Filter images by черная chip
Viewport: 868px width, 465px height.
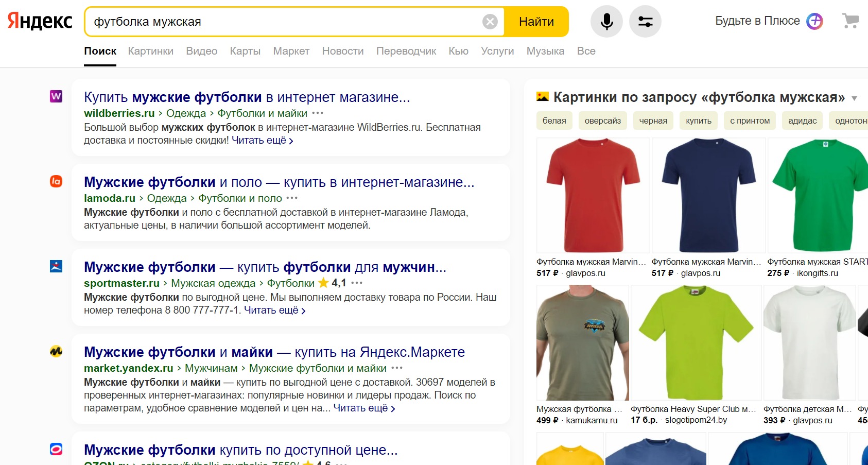click(653, 120)
